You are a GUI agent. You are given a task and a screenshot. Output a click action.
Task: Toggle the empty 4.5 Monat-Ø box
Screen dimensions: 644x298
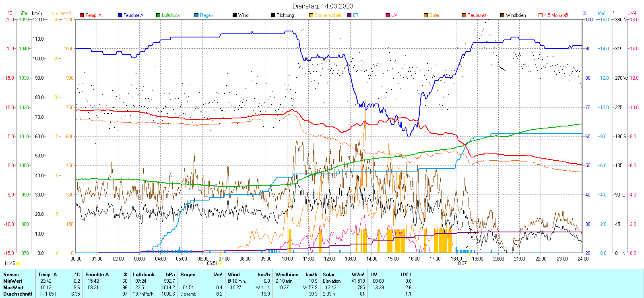[541, 15]
